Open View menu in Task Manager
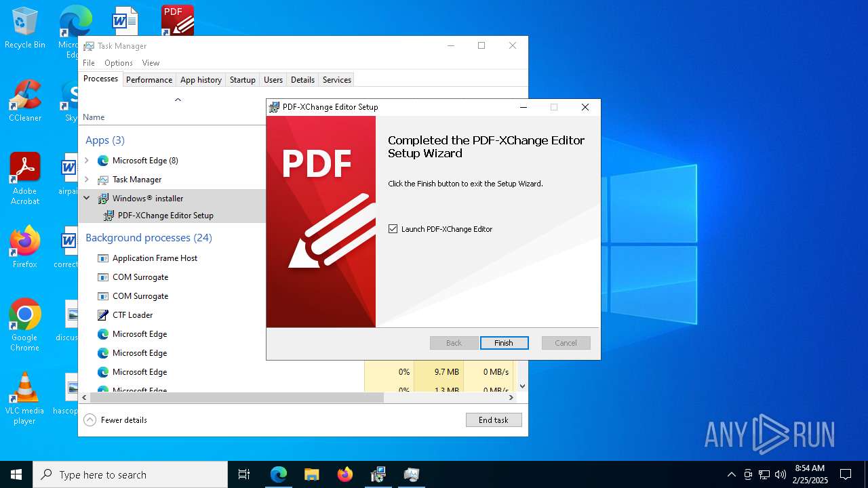Viewport: 868px width, 488px height. (151, 63)
